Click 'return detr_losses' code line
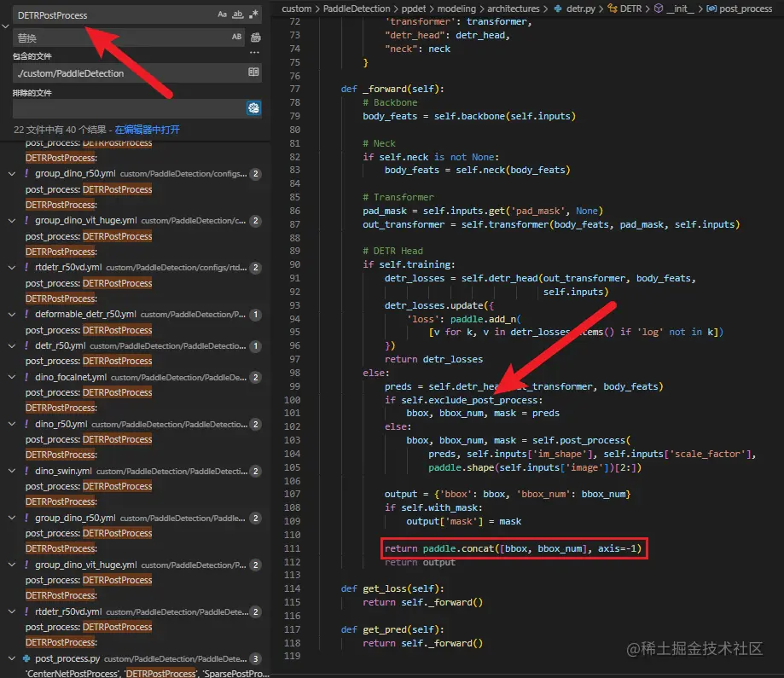 [433, 360]
